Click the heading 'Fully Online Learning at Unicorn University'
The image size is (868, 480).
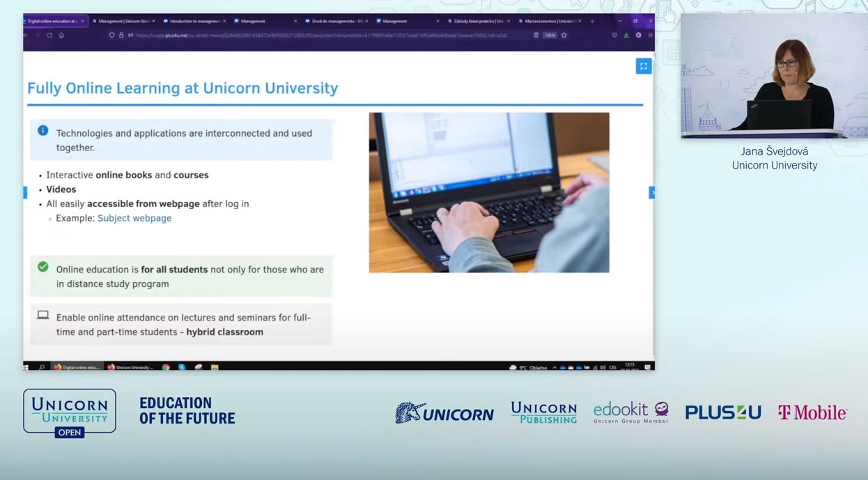(x=183, y=88)
